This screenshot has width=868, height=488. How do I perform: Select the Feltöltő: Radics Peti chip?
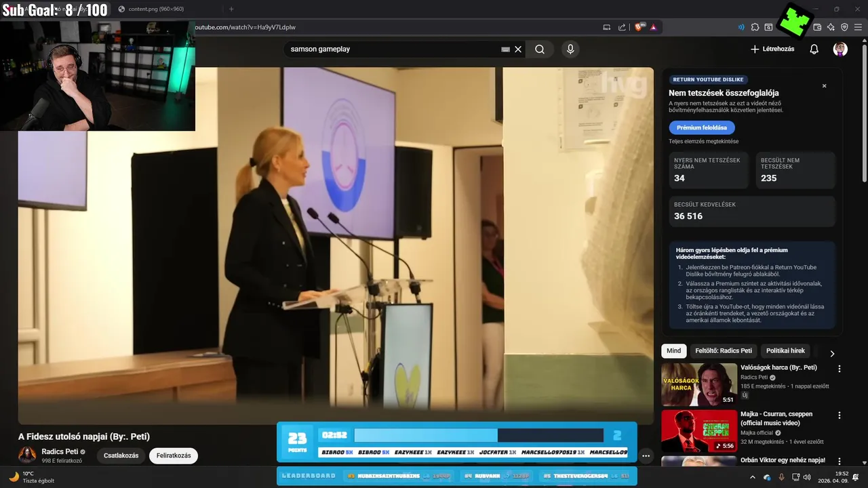pyautogui.click(x=724, y=350)
